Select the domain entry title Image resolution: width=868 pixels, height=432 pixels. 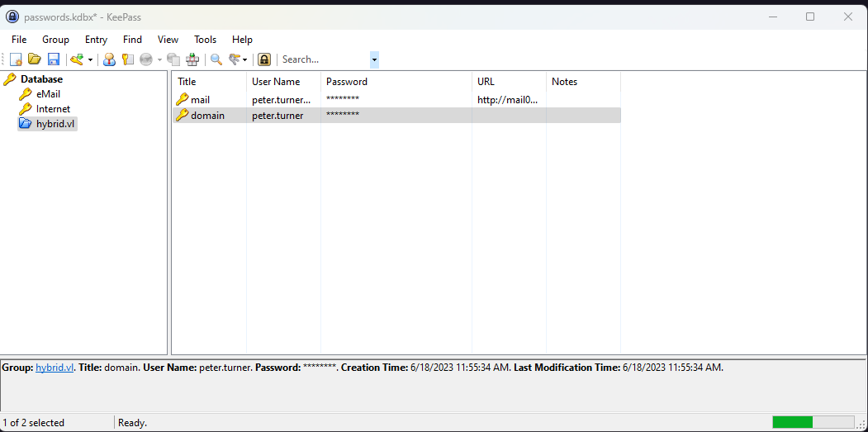(x=207, y=116)
